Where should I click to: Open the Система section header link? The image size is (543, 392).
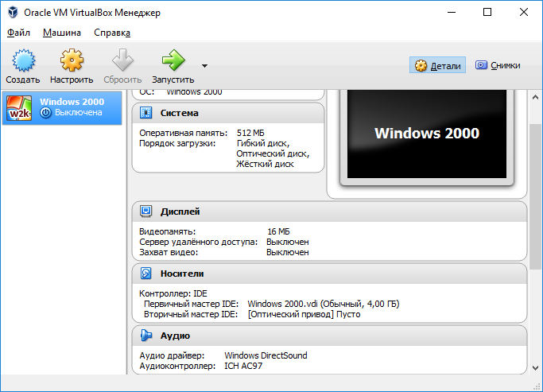pos(180,113)
